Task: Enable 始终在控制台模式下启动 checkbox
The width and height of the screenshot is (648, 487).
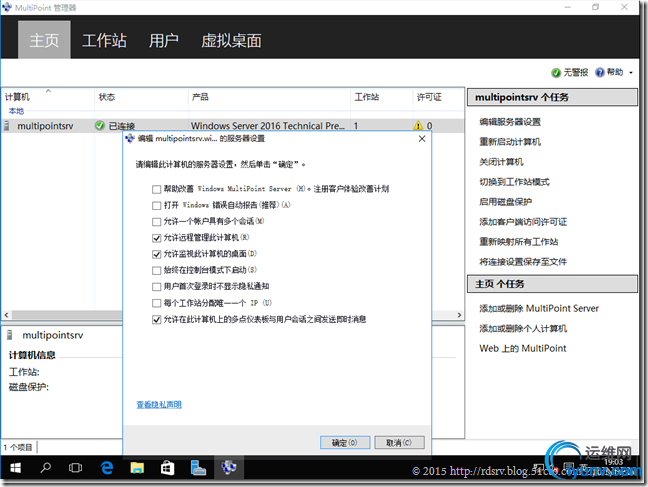Action: tap(156, 271)
